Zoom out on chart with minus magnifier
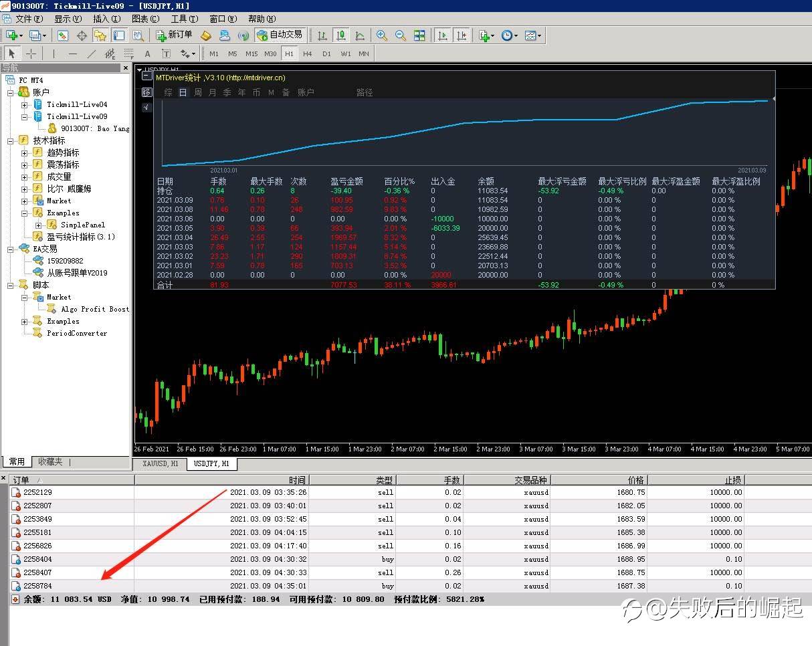 [x=401, y=35]
